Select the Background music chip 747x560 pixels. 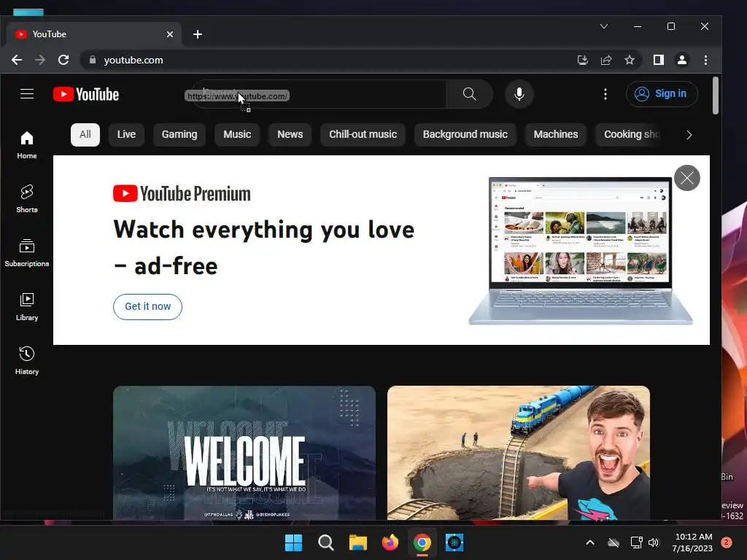coord(465,135)
